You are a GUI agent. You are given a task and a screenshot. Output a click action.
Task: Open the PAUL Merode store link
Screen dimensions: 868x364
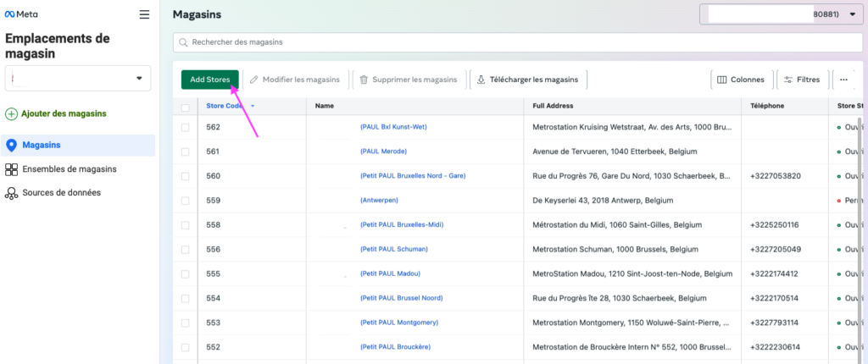pos(384,152)
